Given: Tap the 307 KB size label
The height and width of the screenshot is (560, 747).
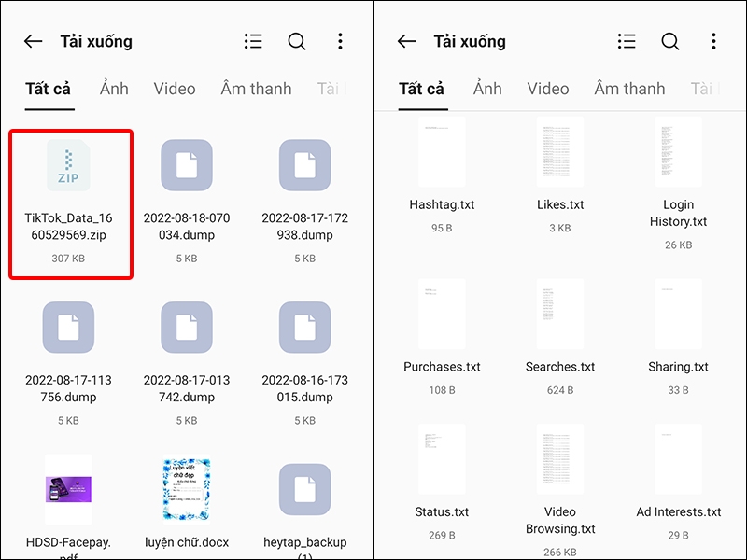Looking at the screenshot, I should [68, 259].
